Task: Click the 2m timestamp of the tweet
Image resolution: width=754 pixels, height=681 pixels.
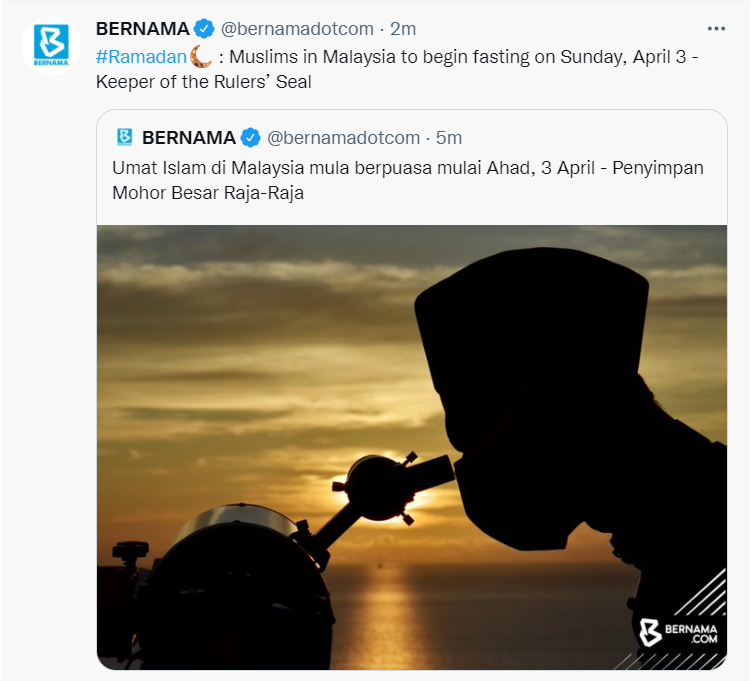Action: tap(402, 29)
